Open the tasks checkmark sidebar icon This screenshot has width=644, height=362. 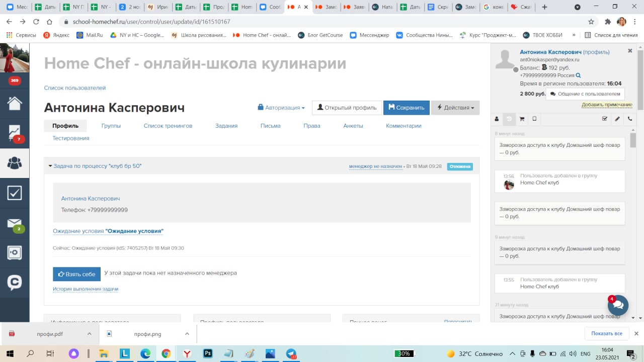pyautogui.click(x=15, y=193)
